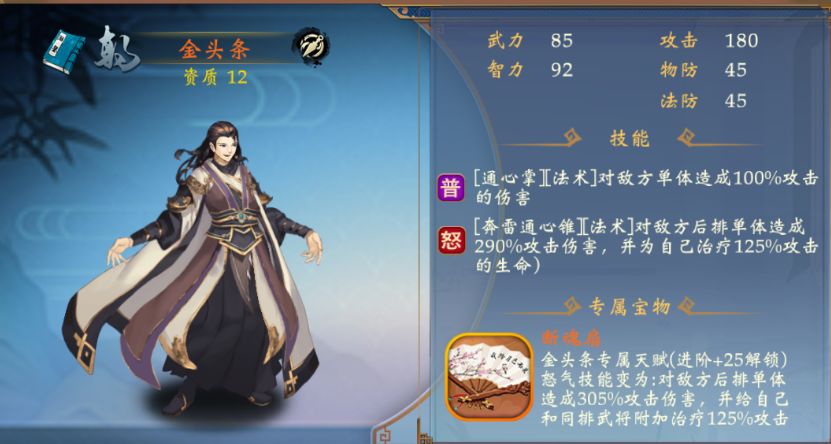Open the 专属宝物 section header
The width and height of the screenshot is (831, 444).
coord(630,306)
